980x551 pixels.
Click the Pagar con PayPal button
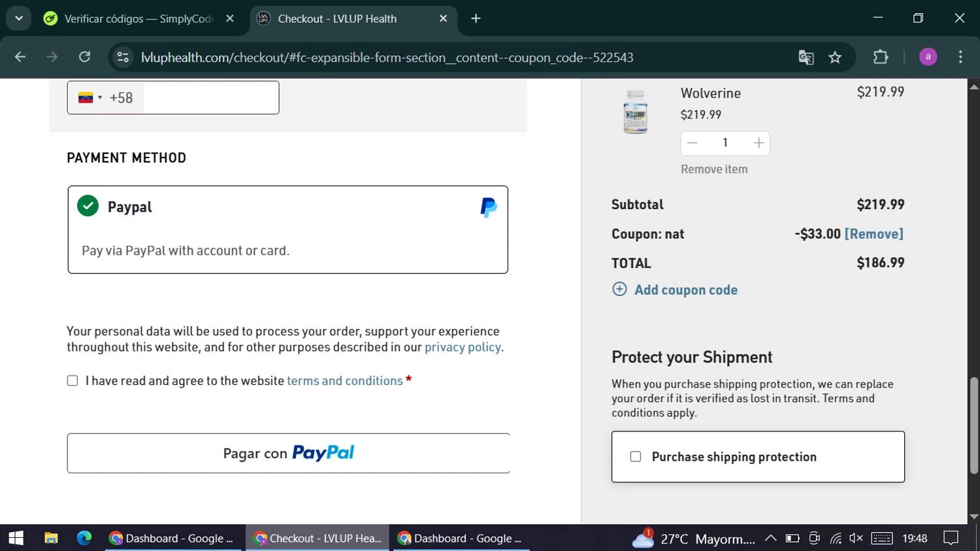[288, 453]
